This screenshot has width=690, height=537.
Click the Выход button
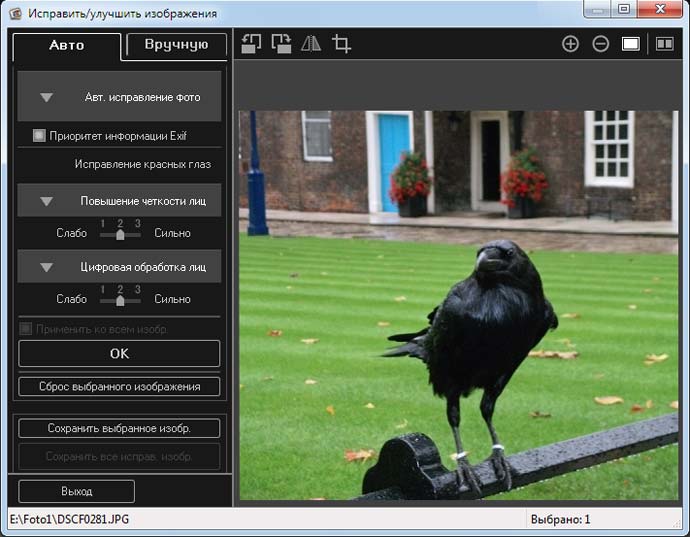pyautogui.click(x=77, y=491)
